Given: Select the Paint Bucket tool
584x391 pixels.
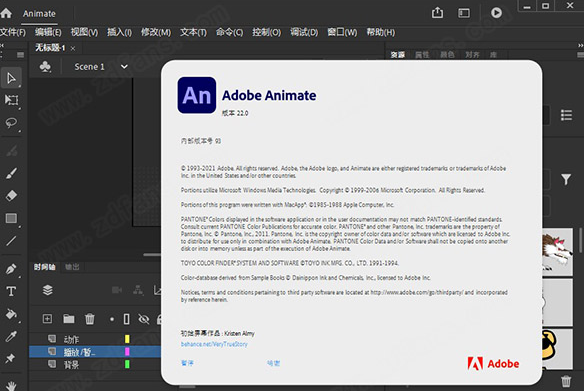Looking at the screenshot, I should point(11,314).
